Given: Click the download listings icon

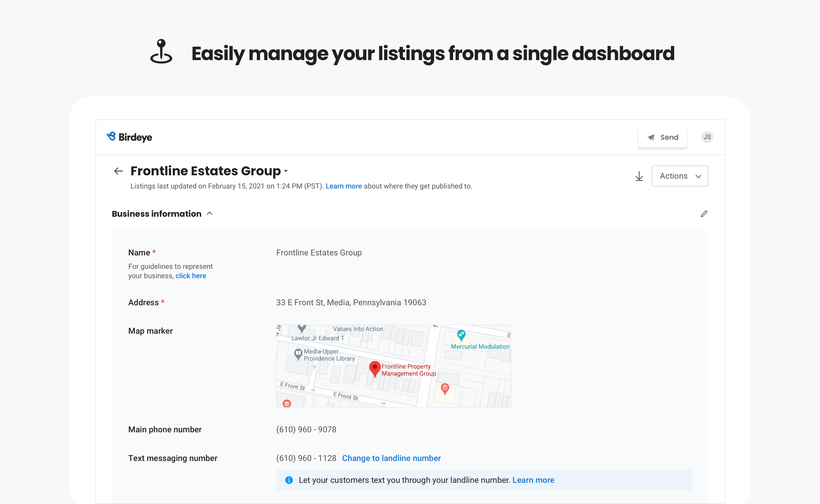Looking at the screenshot, I should point(639,176).
